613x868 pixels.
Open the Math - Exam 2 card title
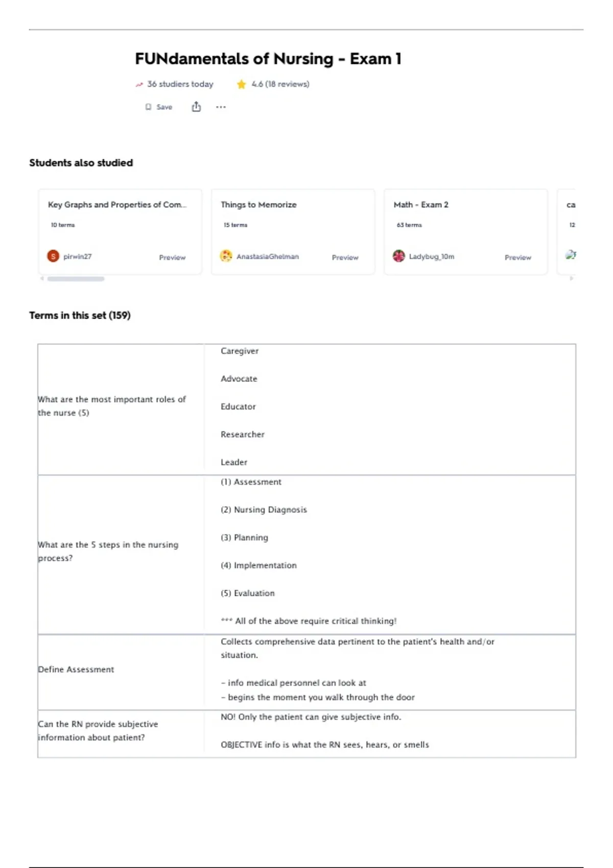tap(421, 205)
